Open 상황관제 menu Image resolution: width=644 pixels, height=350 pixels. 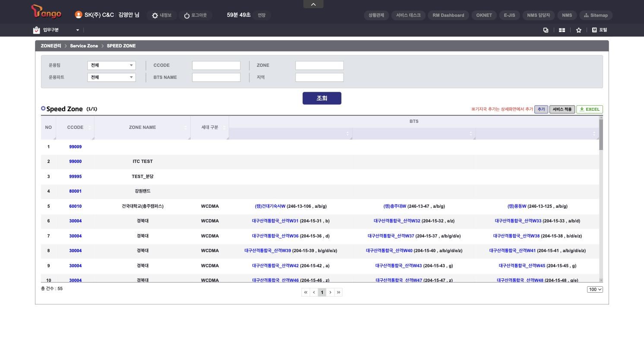(376, 15)
